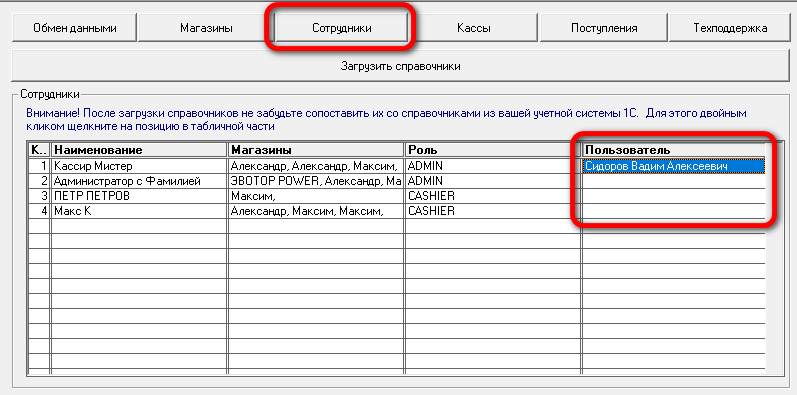Select the Кассир Мистер name cell
The image size is (797, 395).
coord(139,166)
